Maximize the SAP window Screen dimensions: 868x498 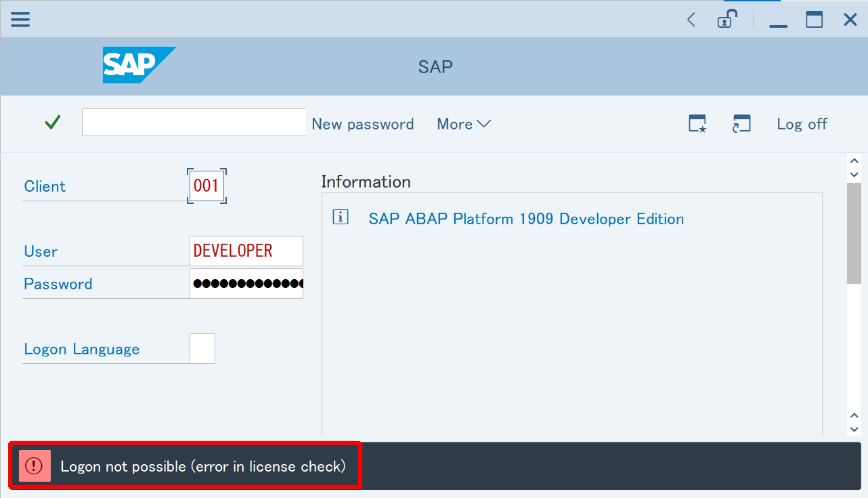(815, 19)
